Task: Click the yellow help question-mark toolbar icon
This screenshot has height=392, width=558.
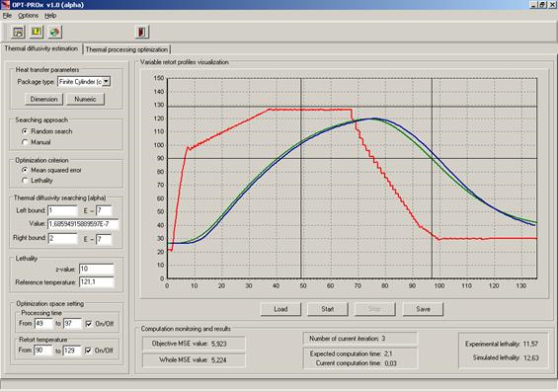Action: (37, 32)
